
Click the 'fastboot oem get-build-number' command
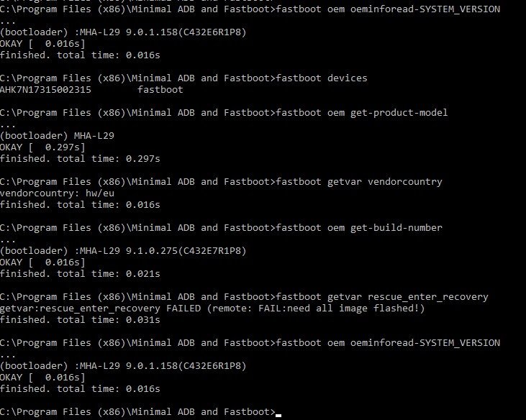[x=359, y=227]
